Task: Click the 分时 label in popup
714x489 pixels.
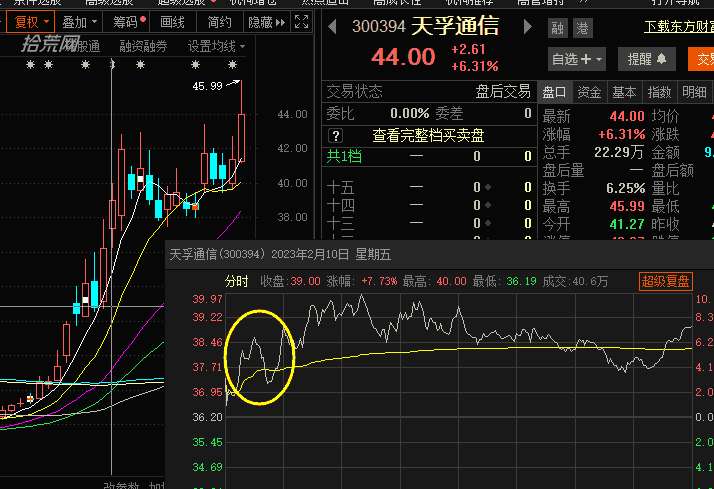Action: pyautogui.click(x=236, y=281)
